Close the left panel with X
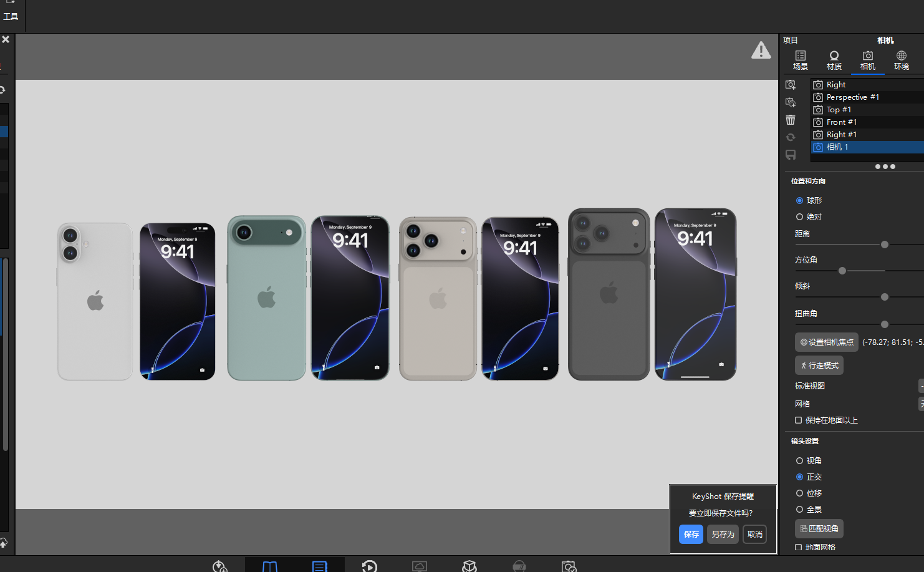Image resolution: width=924 pixels, height=572 pixels. (x=6, y=39)
